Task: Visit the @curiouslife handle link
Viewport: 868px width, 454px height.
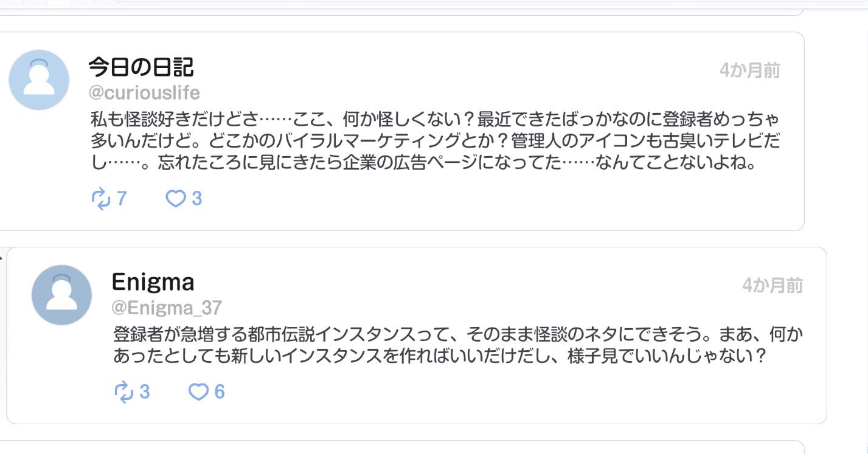Action: 145,93
